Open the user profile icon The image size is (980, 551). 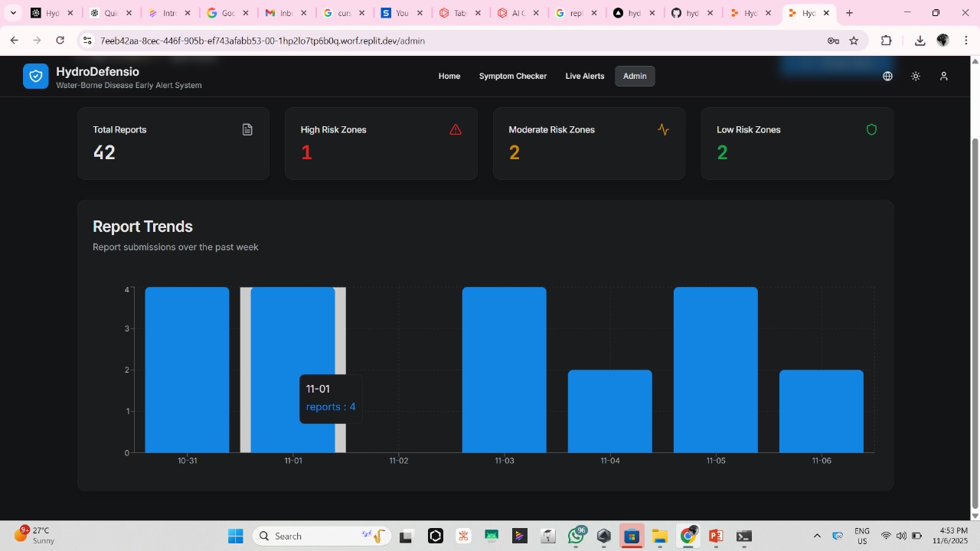[944, 77]
